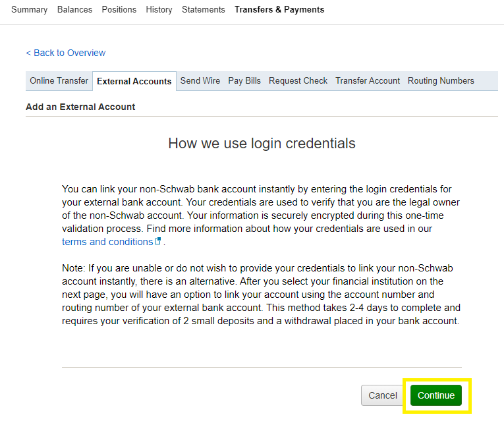Click the external-link icon after terms and conditions
Viewport: 504px width, 423px height.
[x=157, y=241]
